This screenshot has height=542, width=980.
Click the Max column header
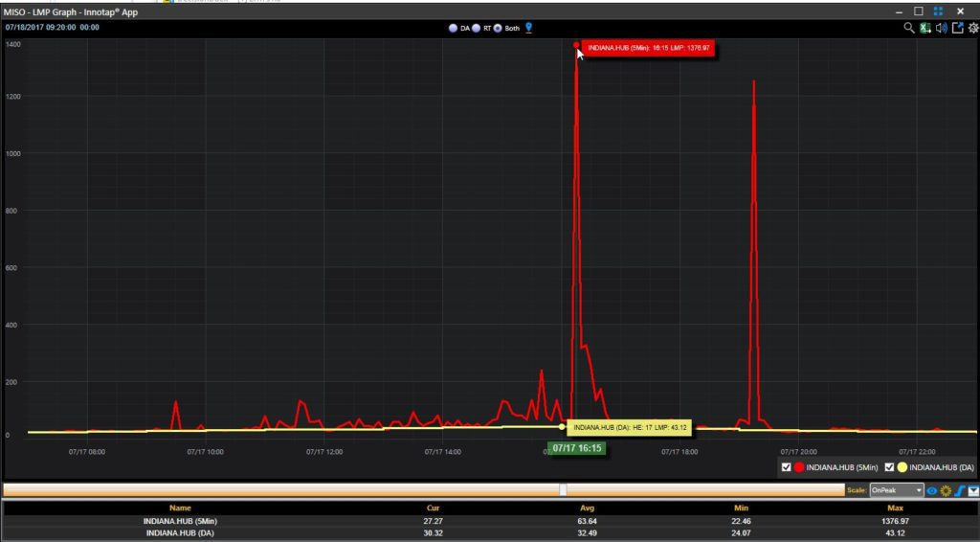(896, 508)
